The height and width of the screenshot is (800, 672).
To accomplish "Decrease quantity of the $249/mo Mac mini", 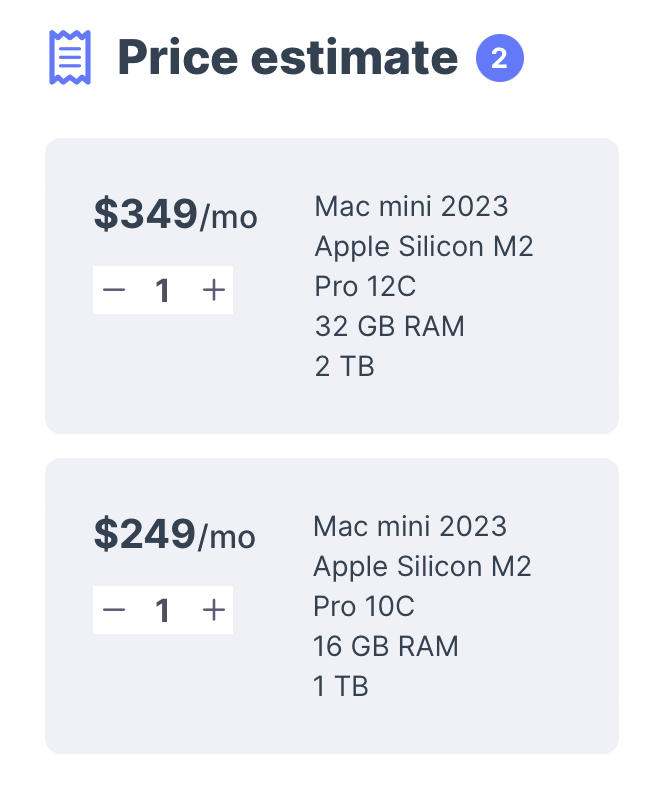I will (114, 610).
